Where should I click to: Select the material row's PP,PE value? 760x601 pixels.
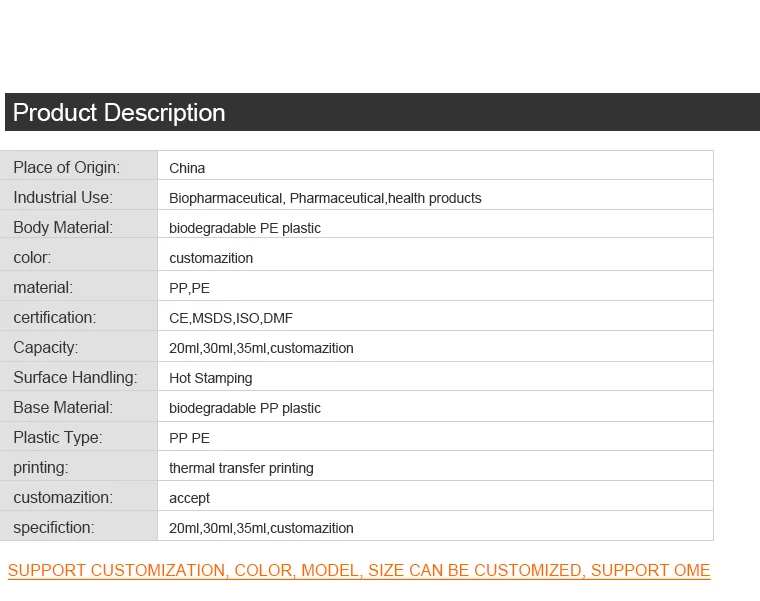(x=189, y=288)
